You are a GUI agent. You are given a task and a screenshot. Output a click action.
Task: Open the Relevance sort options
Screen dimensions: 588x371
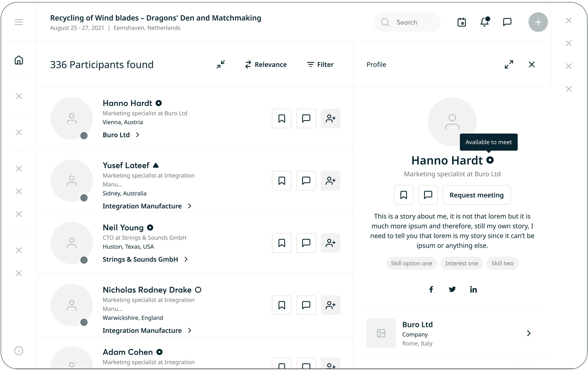[266, 65]
